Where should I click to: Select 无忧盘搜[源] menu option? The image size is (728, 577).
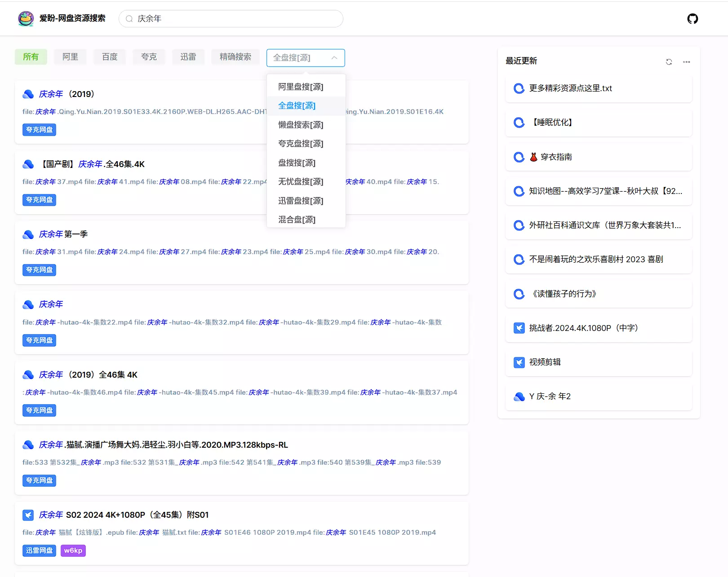(301, 181)
